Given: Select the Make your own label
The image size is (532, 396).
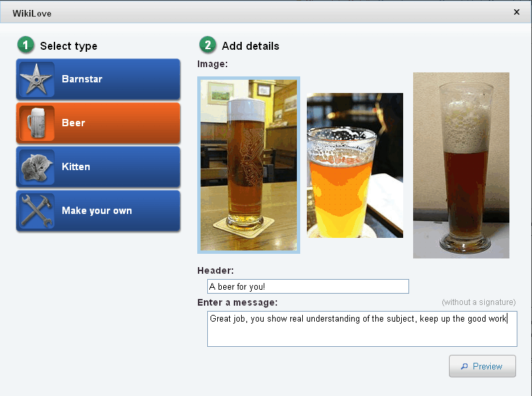Looking at the screenshot, I should 96,211.
